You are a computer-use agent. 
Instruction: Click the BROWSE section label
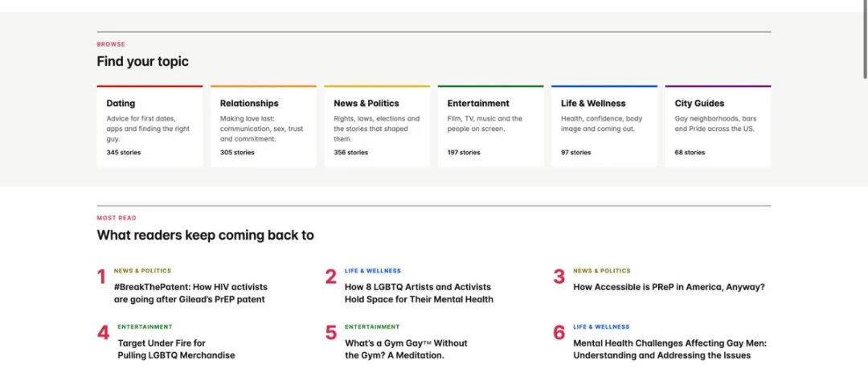coord(111,44)
